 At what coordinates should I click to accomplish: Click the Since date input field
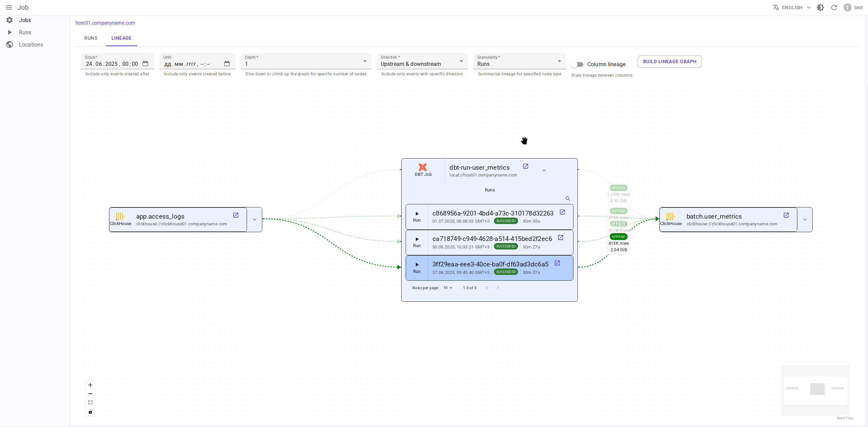(x=112, y=64)
